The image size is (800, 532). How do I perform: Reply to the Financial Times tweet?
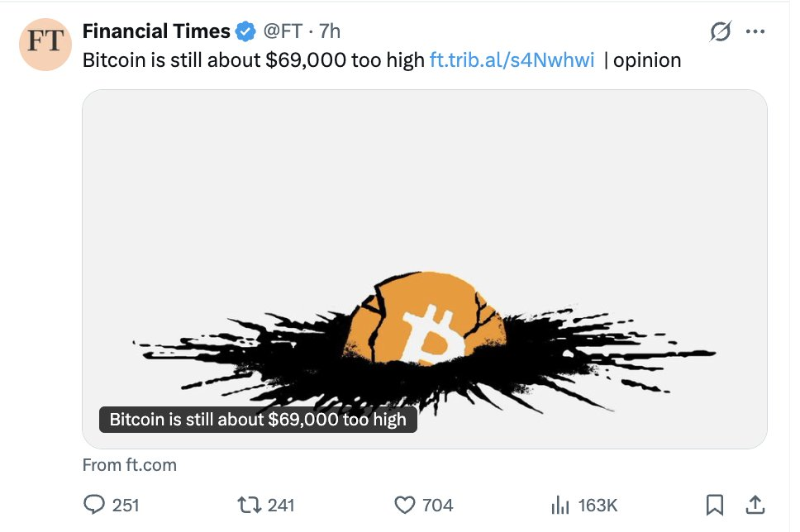96,504
